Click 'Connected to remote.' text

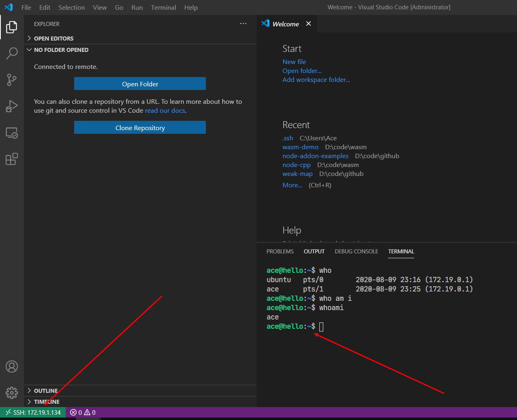pyautogui.click(x=66, y=66)
